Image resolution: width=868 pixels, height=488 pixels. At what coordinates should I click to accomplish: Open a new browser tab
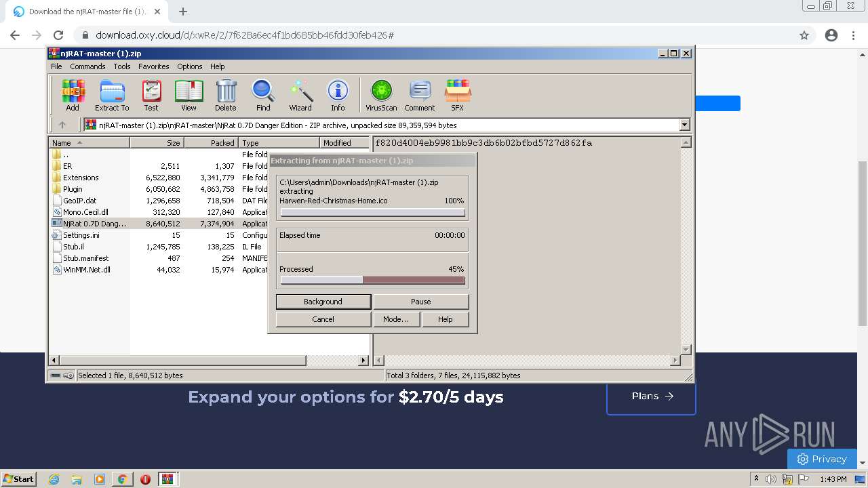tap(183, 12)
